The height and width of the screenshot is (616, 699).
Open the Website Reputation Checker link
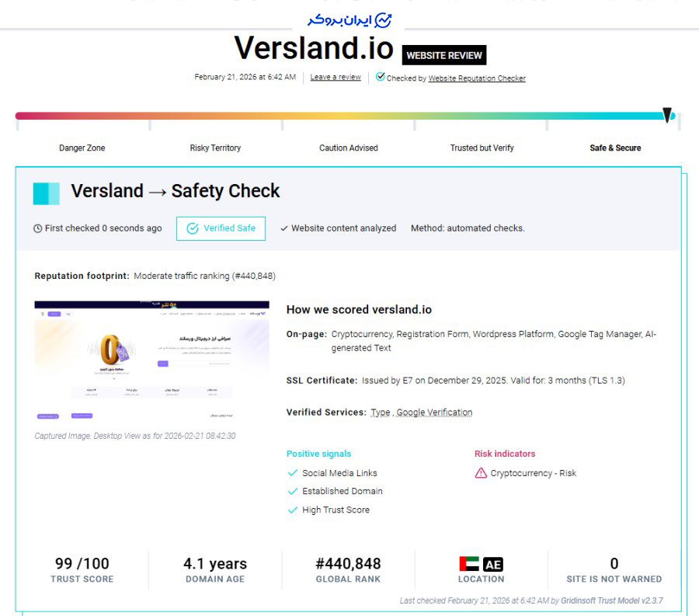coord(477,78)
